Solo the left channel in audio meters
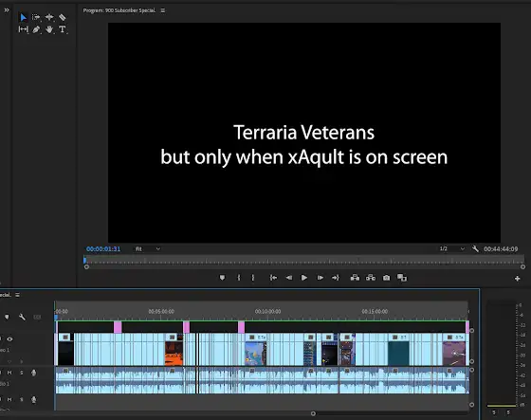The width and height of the screenshot is (531, 420). pos(494,412)
